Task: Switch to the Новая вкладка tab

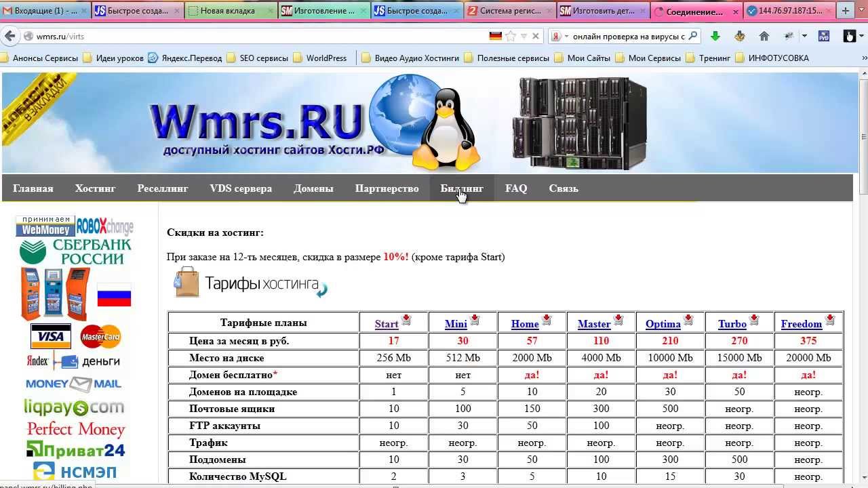Action: pyautogui.click(x=231, y=11)
